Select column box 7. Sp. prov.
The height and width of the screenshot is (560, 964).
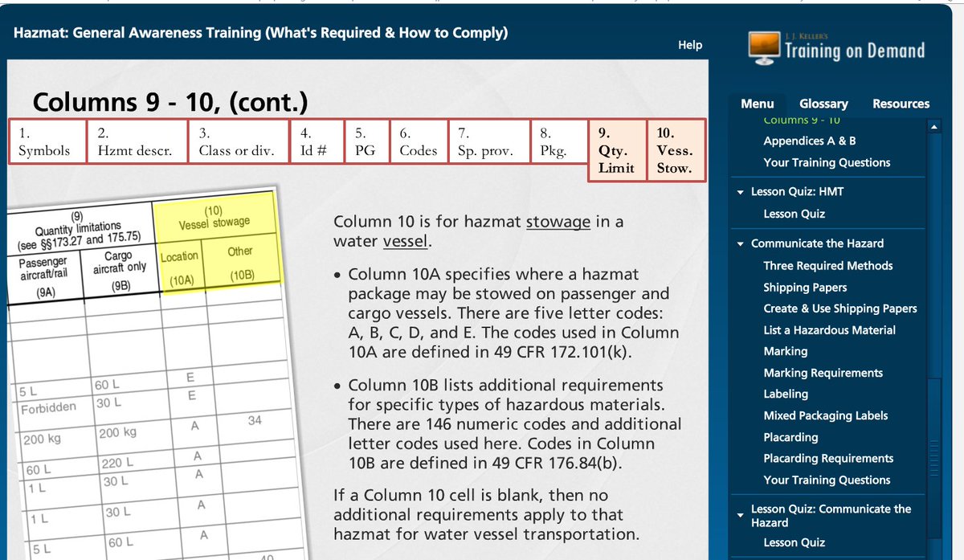click(x=490, y=141)
